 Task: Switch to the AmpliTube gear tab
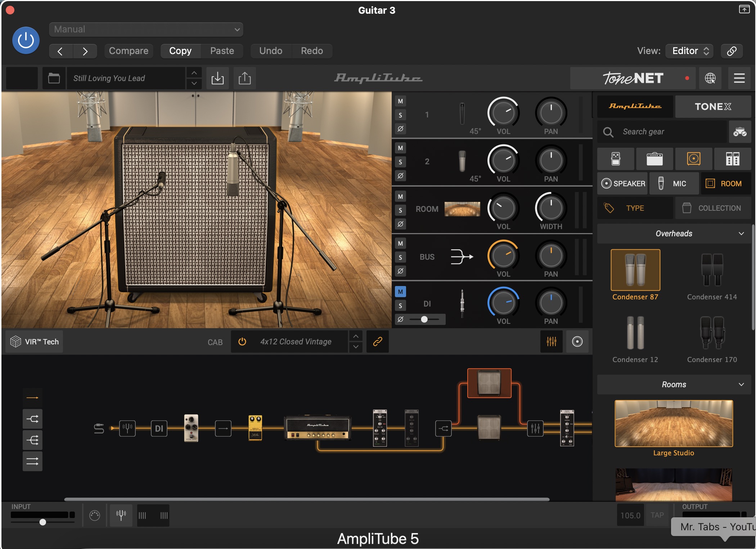tap(635, 107)
